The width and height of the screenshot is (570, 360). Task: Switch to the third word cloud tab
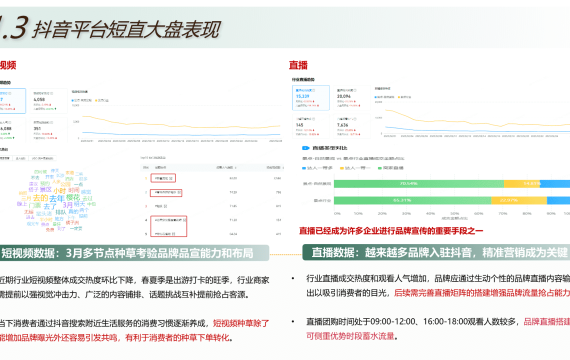43,158
